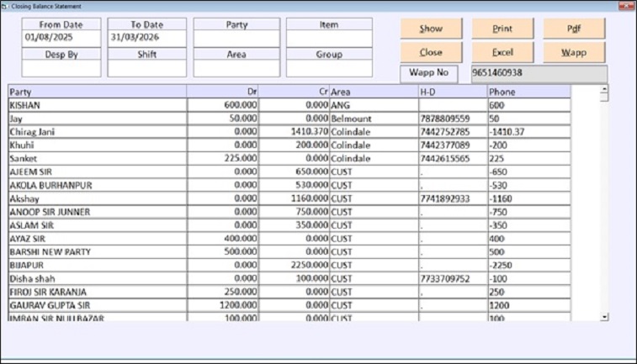Select the ASLAM SIR party cell
637x364 pixels.
click(98, 225)
